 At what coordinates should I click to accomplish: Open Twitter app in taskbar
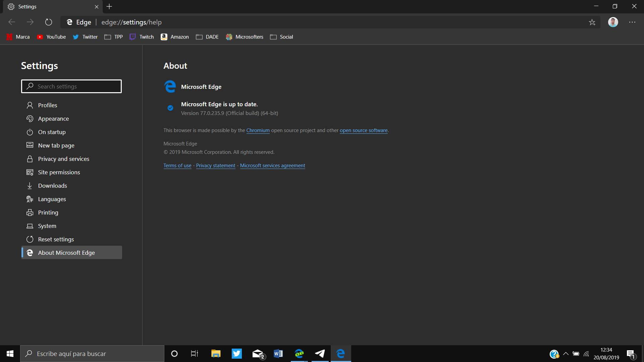point(236,354)
